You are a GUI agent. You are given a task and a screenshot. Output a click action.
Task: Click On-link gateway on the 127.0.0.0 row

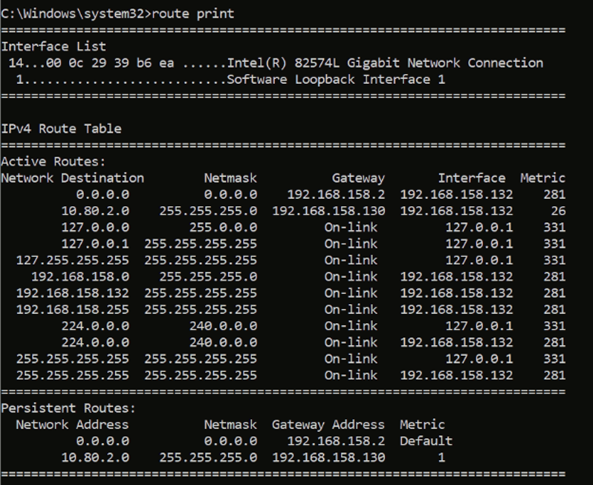(351, 227)
